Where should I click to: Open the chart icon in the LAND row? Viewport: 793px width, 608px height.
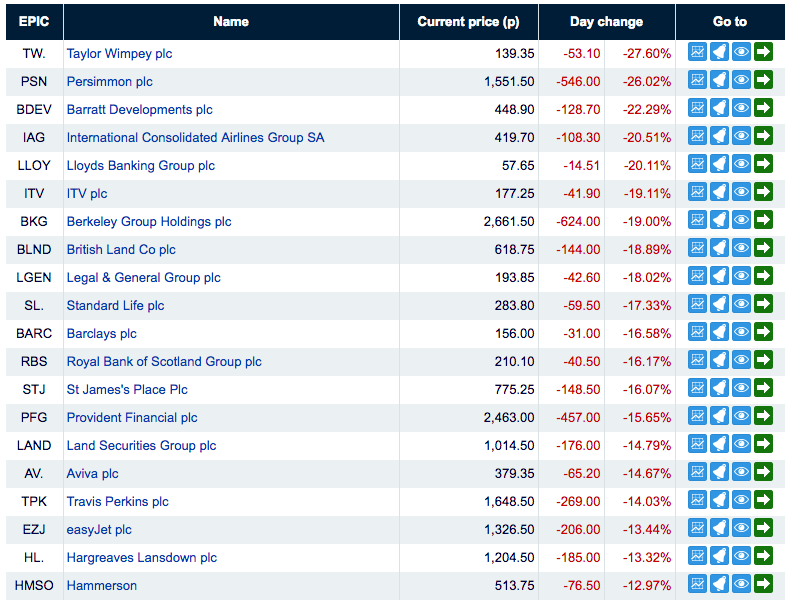click(x=697, y=444)
